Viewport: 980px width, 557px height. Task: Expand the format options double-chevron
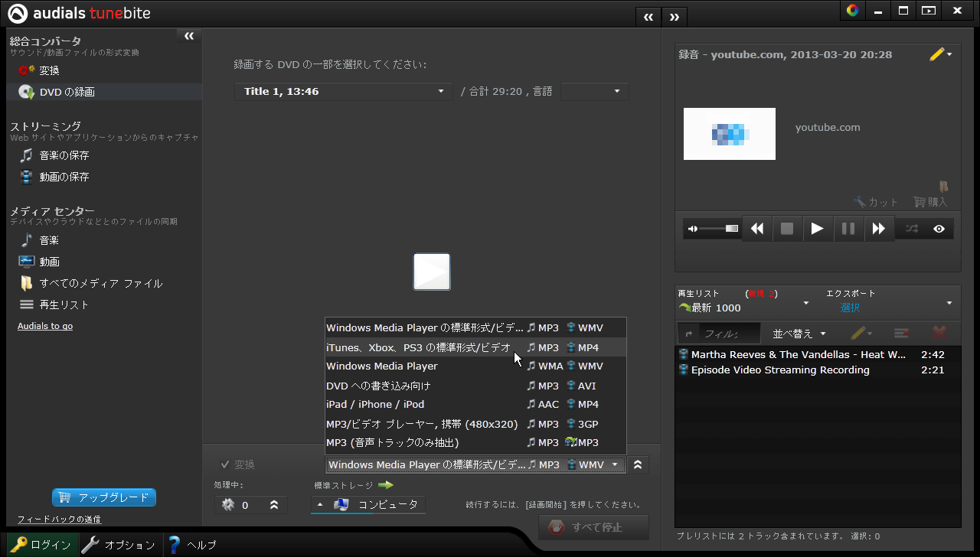638,464
